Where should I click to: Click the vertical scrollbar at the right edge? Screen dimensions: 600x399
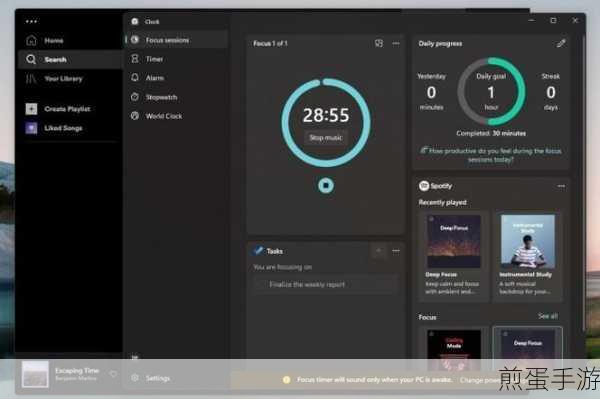[583, 184]
